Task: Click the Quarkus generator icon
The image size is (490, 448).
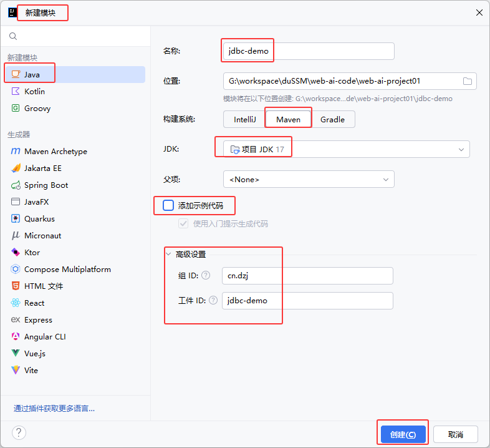Action: click(x=16, y=218)
